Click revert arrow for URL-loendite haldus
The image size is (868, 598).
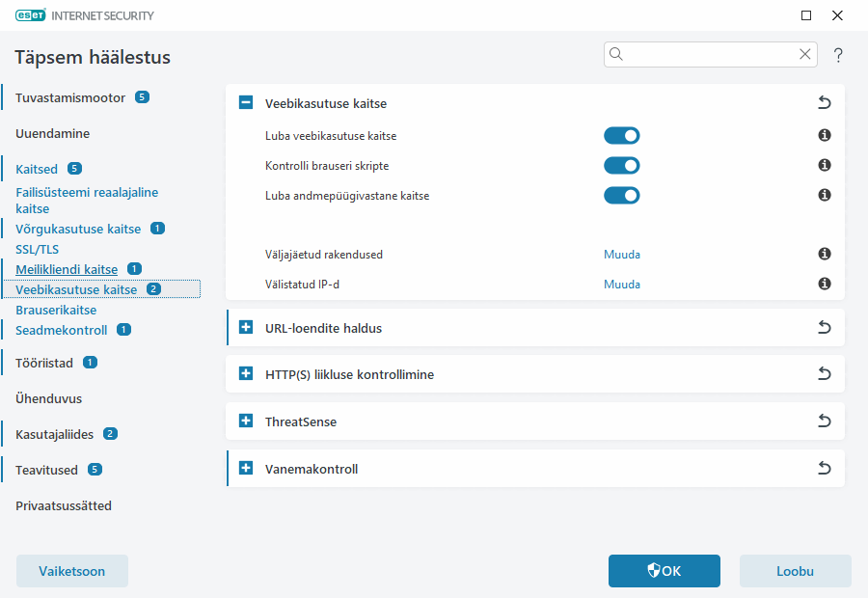click(824, 328)
